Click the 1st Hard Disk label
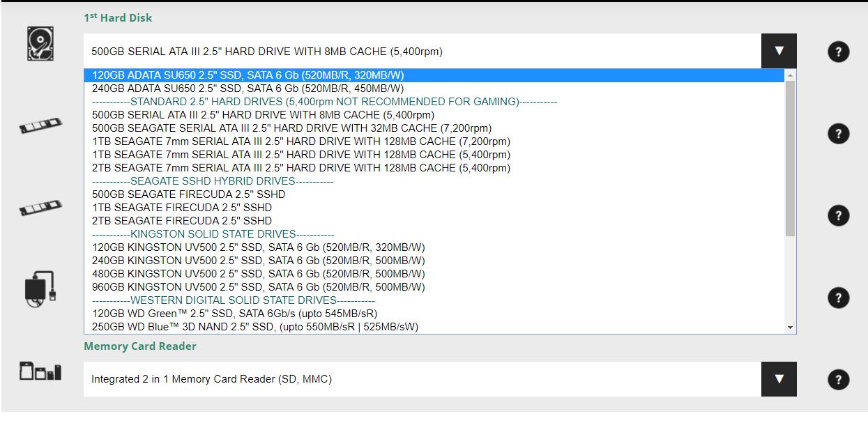868x430 pixels. click(x=118, y=17)
